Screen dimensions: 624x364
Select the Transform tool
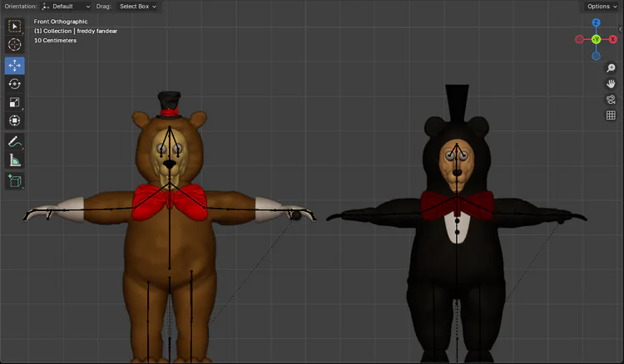coord(15,121)
